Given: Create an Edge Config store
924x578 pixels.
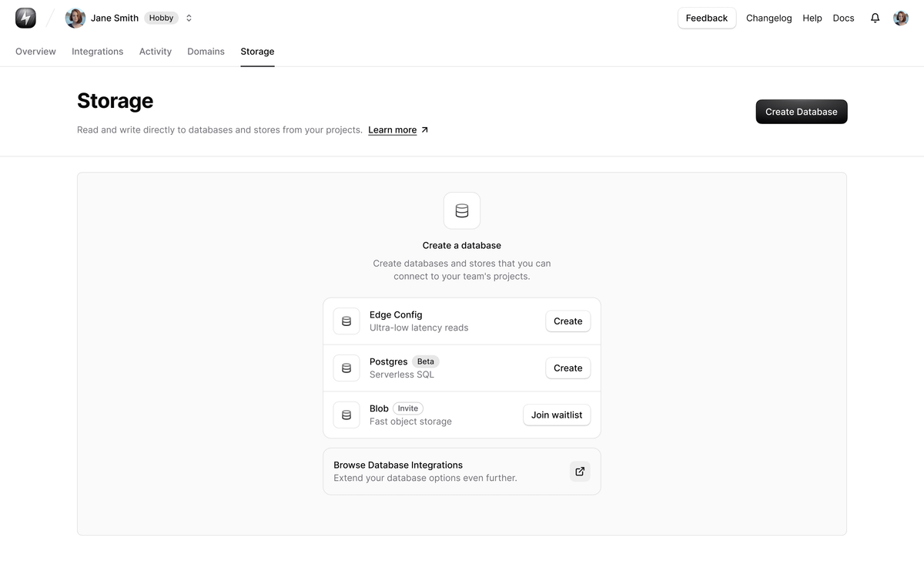Looking at the screenshot, I should (x=567, y=321).
